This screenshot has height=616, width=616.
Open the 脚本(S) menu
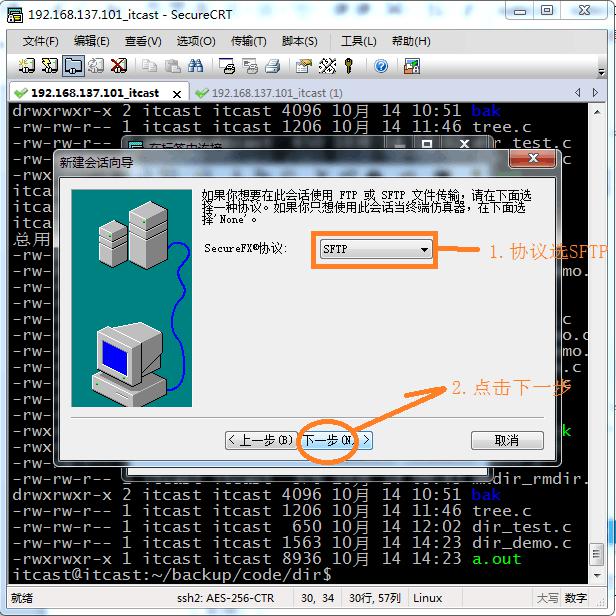(300, 41)
